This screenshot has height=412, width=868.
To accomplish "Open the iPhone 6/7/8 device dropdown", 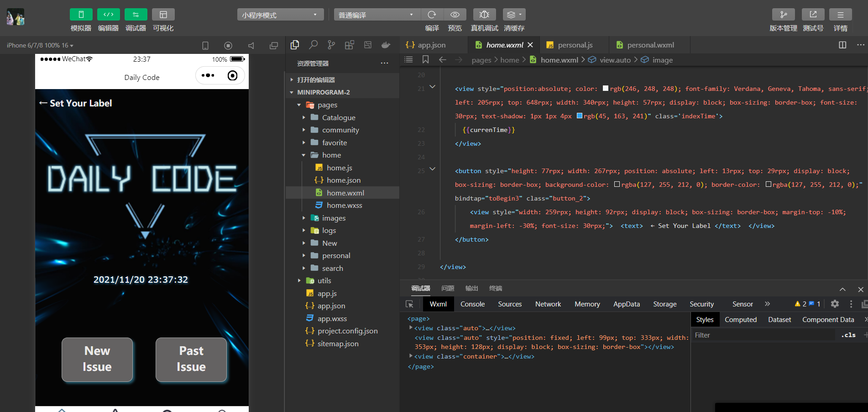I will 40,45.
